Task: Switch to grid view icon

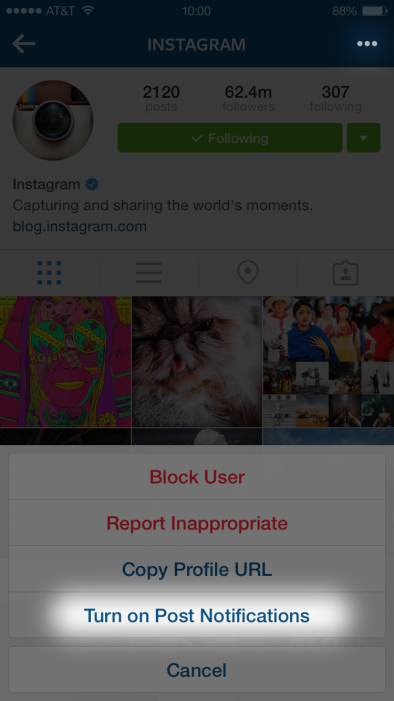Action: [49, 273]
